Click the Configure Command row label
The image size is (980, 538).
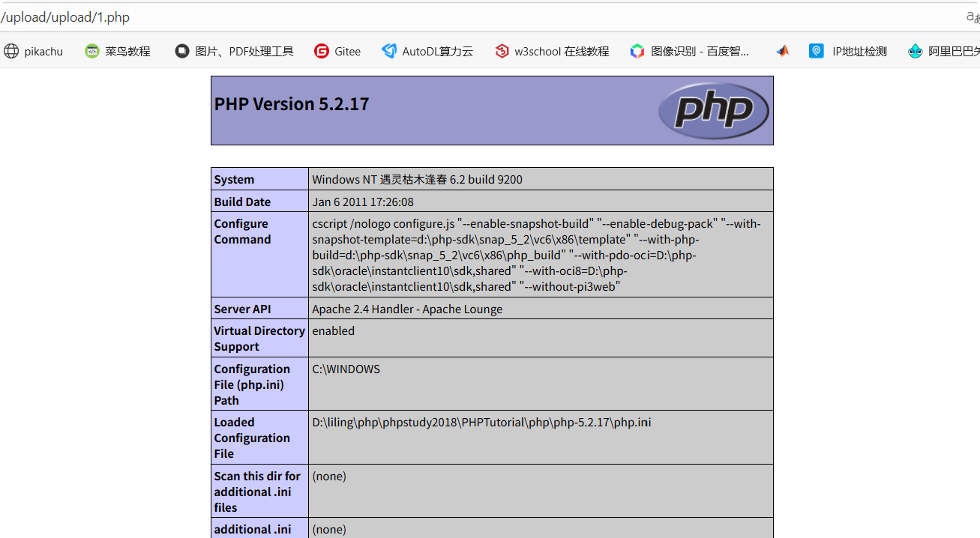pyautogui.click(x=242, y=232)
